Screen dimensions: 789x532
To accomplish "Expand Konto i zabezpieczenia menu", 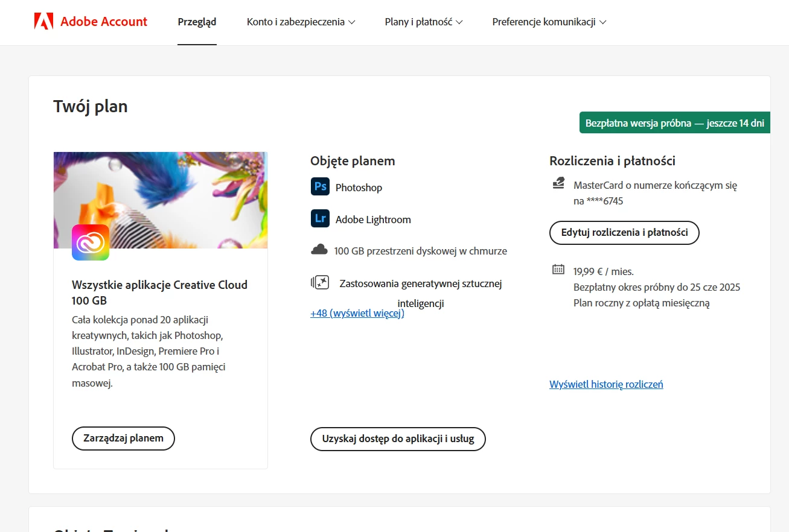I will 301,22.
